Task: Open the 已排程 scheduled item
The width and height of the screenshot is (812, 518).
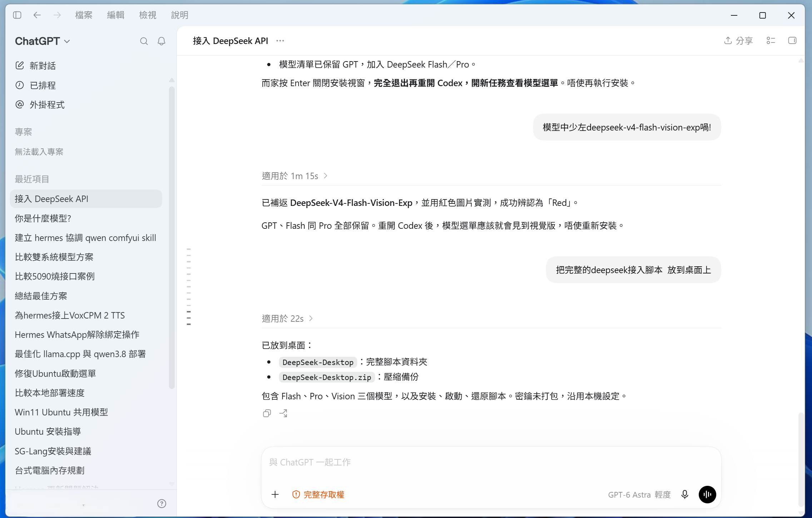Action: click(86, 85)
